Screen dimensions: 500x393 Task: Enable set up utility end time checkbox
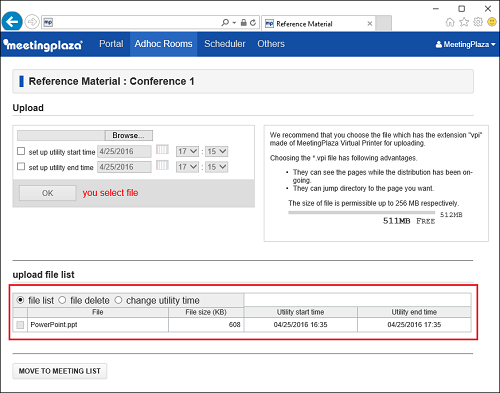tap(21, 166)
